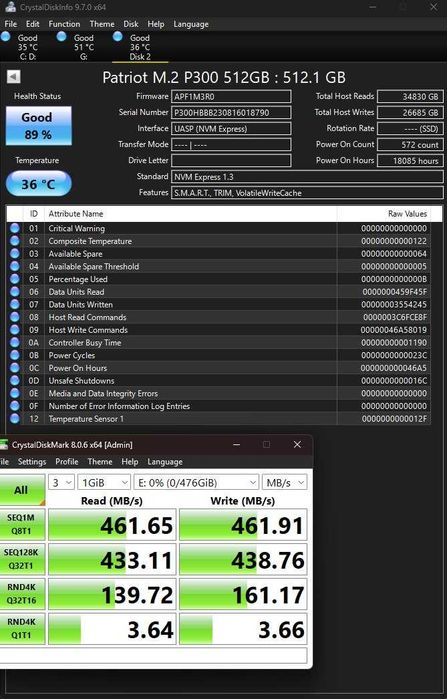The image size is (447, 699).
Task: Run the RND4K Q1T1 test
Action: 21,629
